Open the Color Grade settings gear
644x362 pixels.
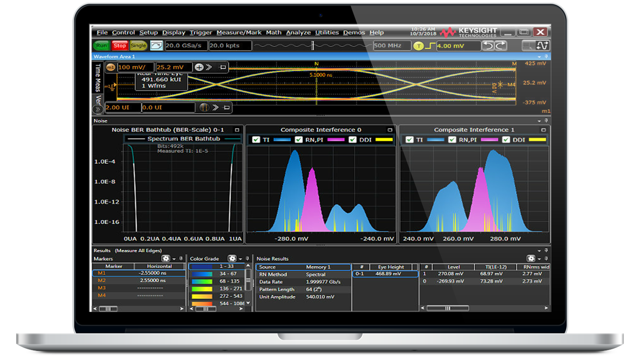(232, 259)
